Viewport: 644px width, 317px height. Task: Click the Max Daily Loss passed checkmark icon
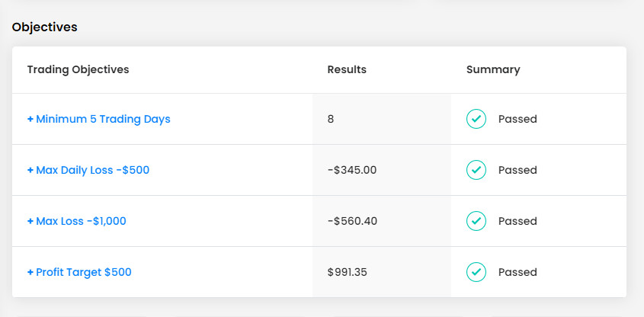pos(476,170)
